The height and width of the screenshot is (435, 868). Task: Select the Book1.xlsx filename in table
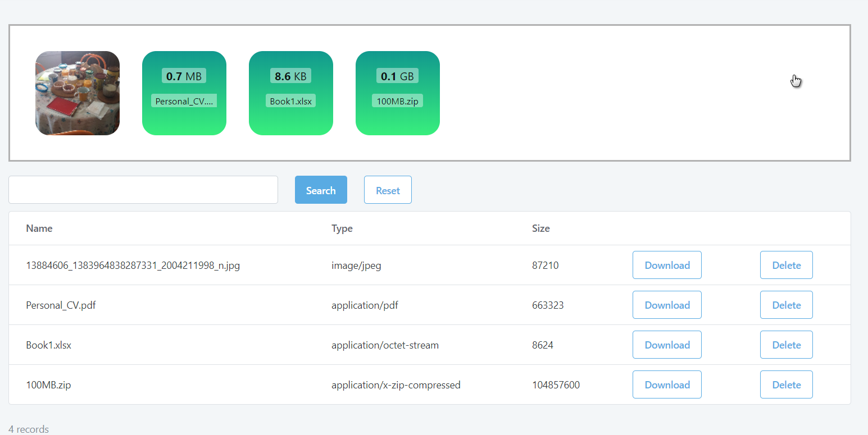pyautogui.click(x=49, y=345)
